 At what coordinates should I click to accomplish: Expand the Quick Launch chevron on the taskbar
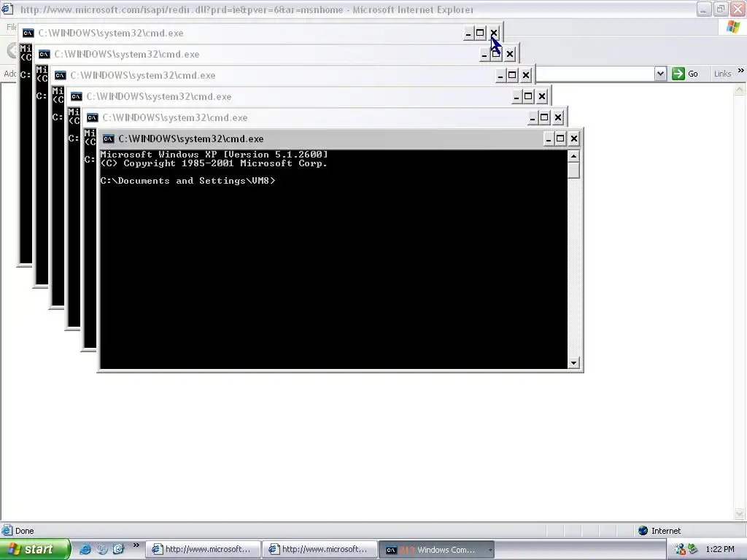(136, 545)
